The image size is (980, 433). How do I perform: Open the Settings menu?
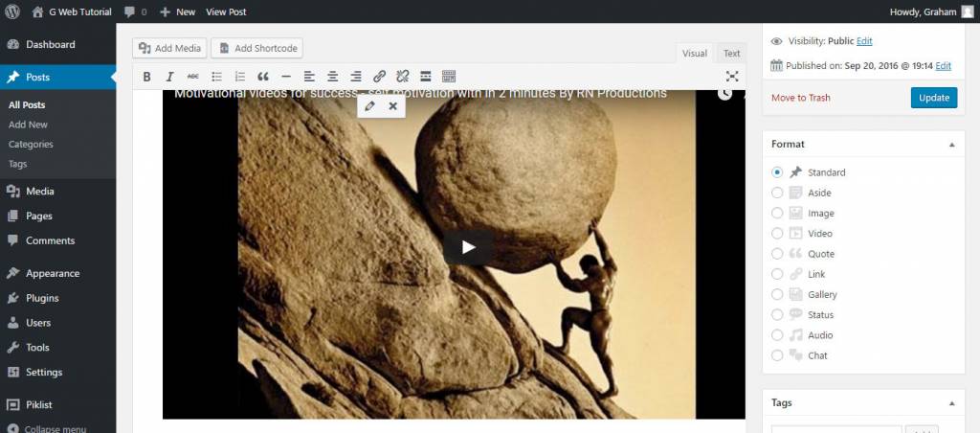tap(57, 372)
